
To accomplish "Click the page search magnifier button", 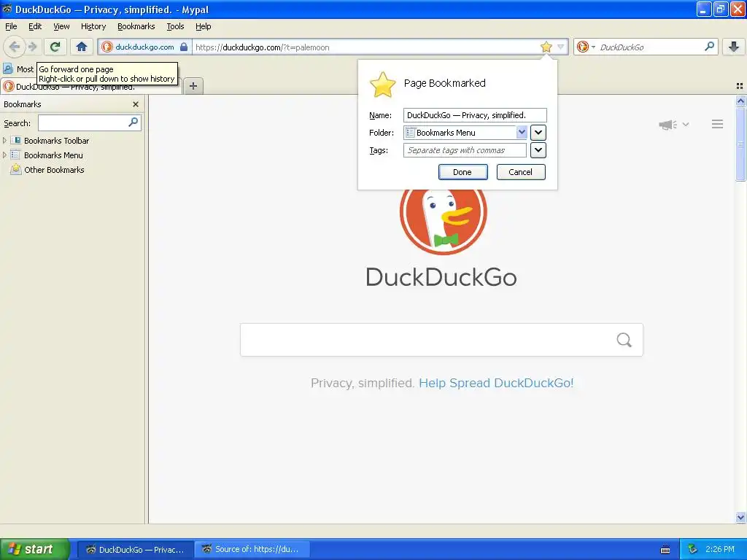I will click(624, 340).
